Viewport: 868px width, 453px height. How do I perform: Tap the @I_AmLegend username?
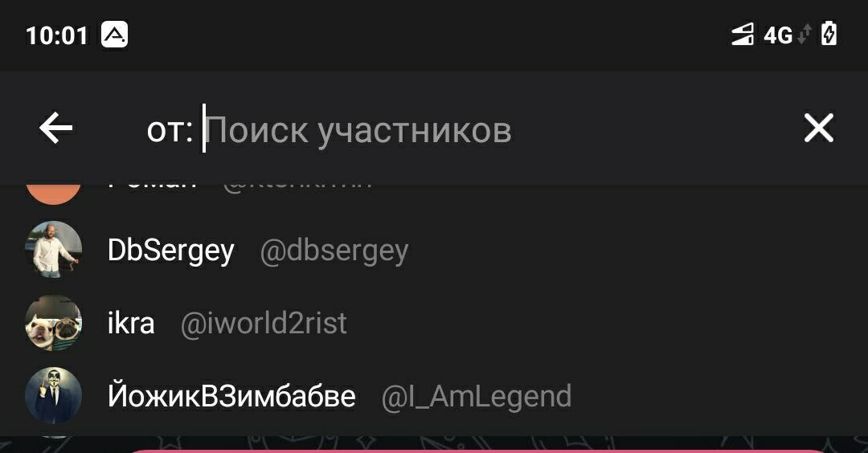coord(477,397)
